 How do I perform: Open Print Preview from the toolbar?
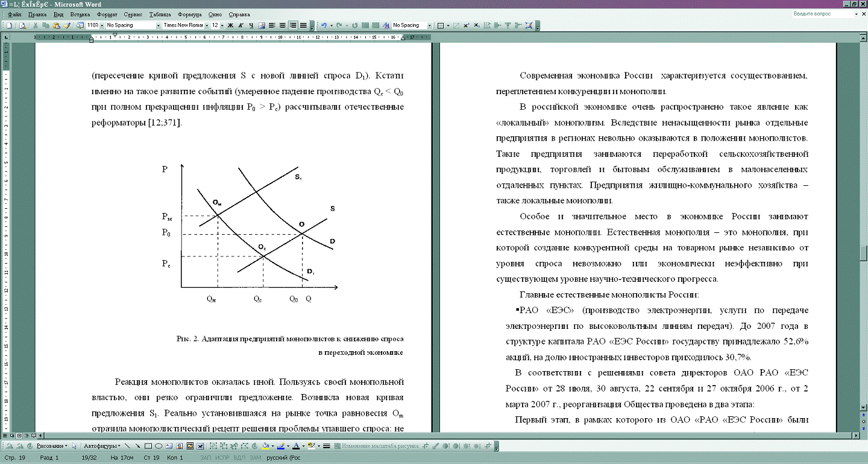coord(22,25)
